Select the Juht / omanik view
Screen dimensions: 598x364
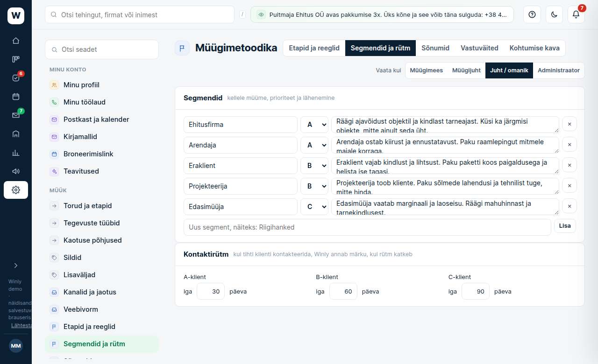(509, 70)
